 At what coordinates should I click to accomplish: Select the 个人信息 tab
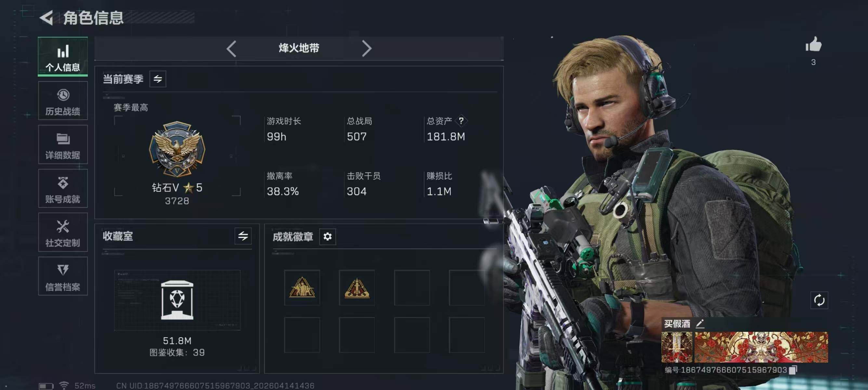(x=63, y=57)
